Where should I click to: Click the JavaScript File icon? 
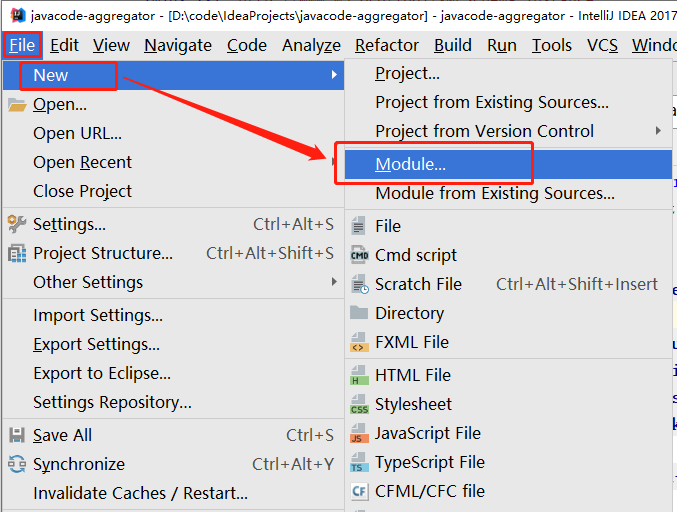pyautogui.click(x=359, y=434)
